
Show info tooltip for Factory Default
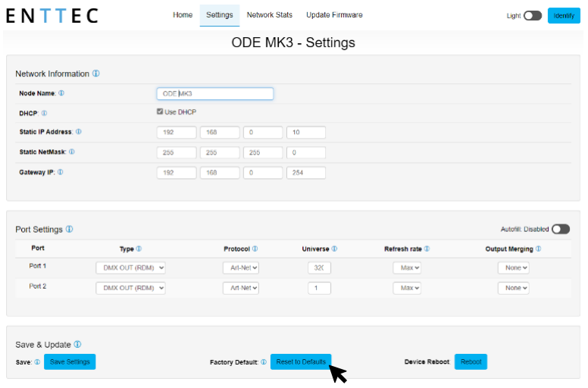coord(264,361)
